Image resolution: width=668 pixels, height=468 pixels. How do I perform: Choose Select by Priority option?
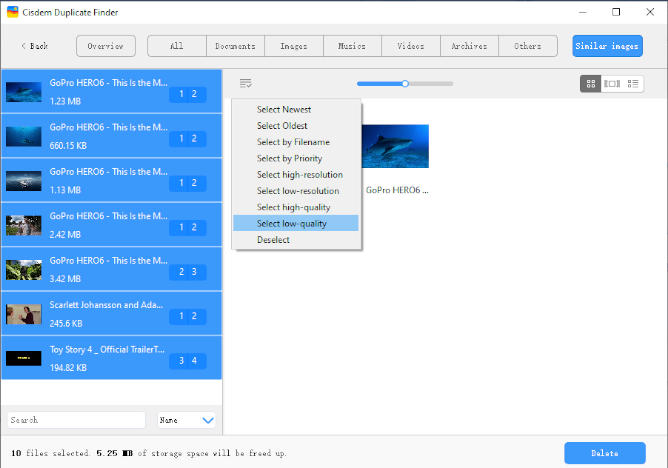click(x=296, y=158)
